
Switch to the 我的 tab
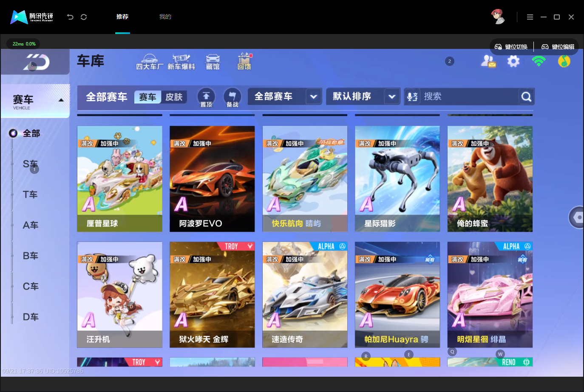tap(165, 17)
